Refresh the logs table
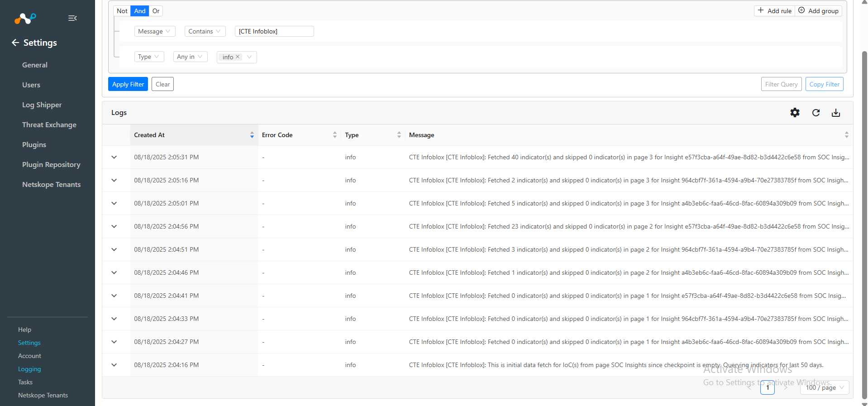Screen dimensions: 868x406 (x=816, y=113)
